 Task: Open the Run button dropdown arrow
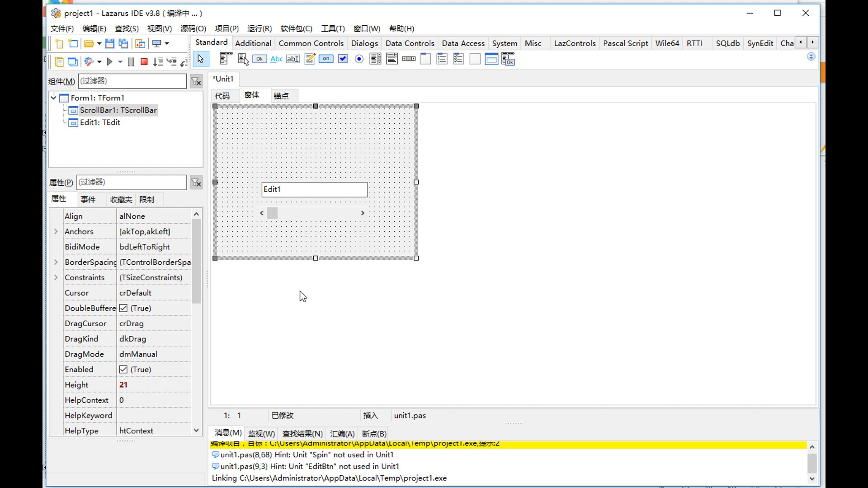coord(120,62)
